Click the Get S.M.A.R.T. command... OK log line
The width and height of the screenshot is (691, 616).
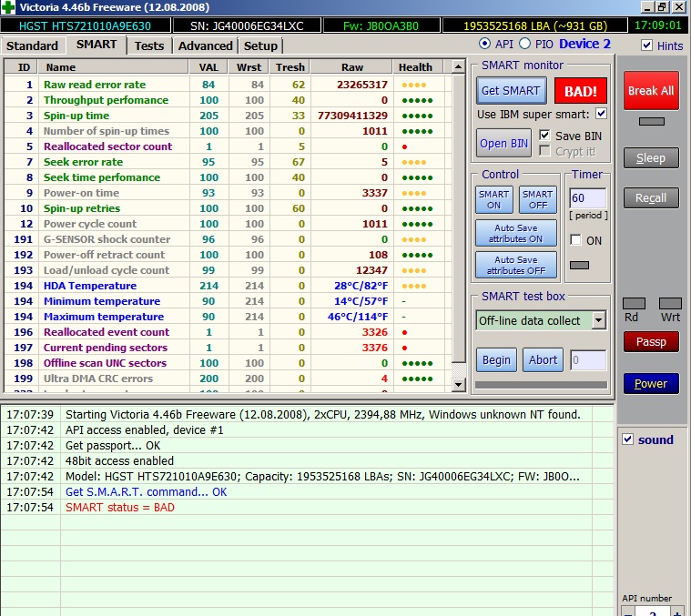coord(146,492)
